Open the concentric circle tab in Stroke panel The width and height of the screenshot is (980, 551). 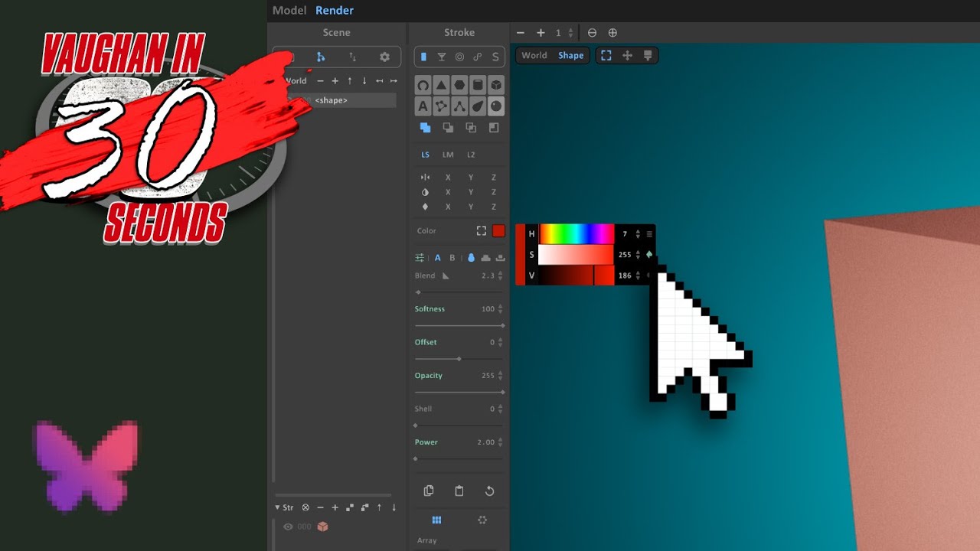point(459,57)
